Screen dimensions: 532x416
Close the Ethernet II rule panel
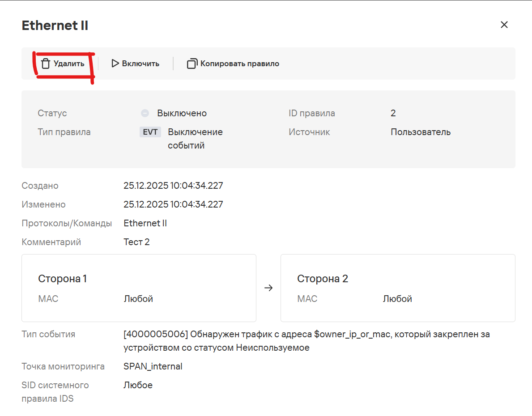coord(504,25)
